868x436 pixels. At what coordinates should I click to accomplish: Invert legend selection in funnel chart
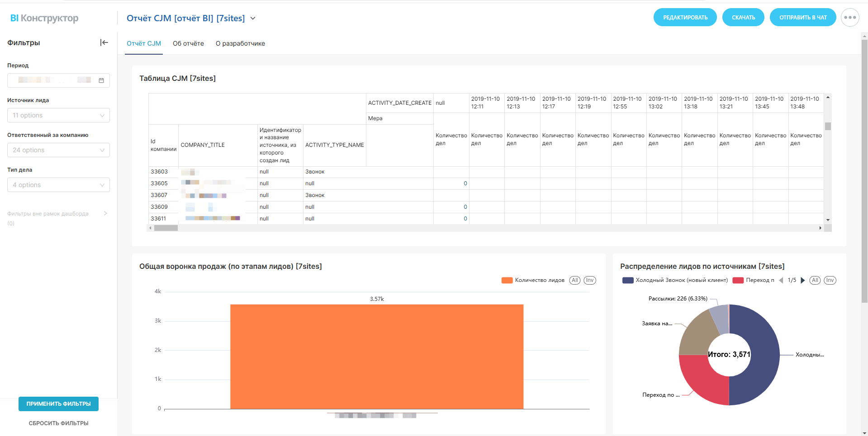coord(589,280)
